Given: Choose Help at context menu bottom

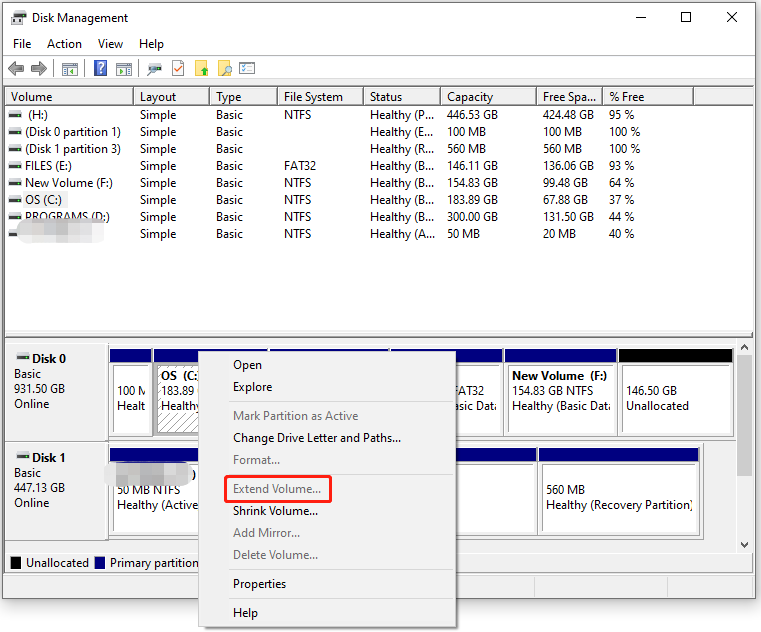Looking at the screenshot, I should tap(327, 613).
